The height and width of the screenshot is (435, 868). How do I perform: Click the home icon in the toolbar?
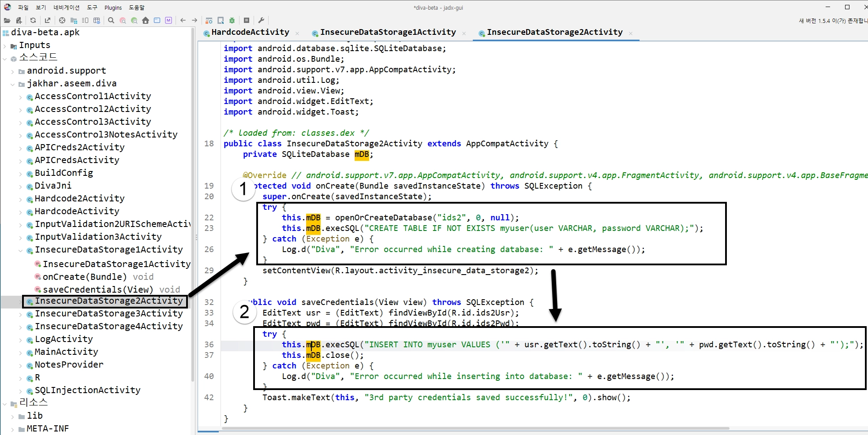pyautogui.click(x=146, y=20)
